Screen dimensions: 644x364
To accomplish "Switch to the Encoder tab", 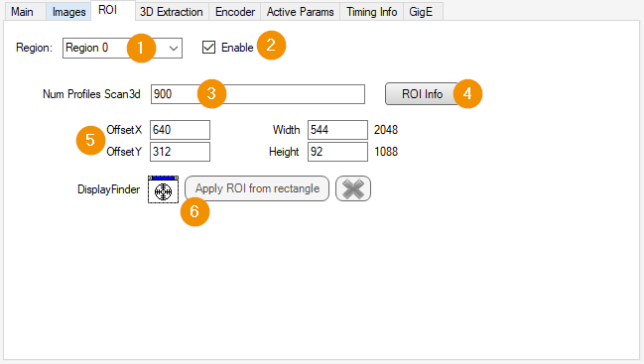I will click(x=235, y=12).
